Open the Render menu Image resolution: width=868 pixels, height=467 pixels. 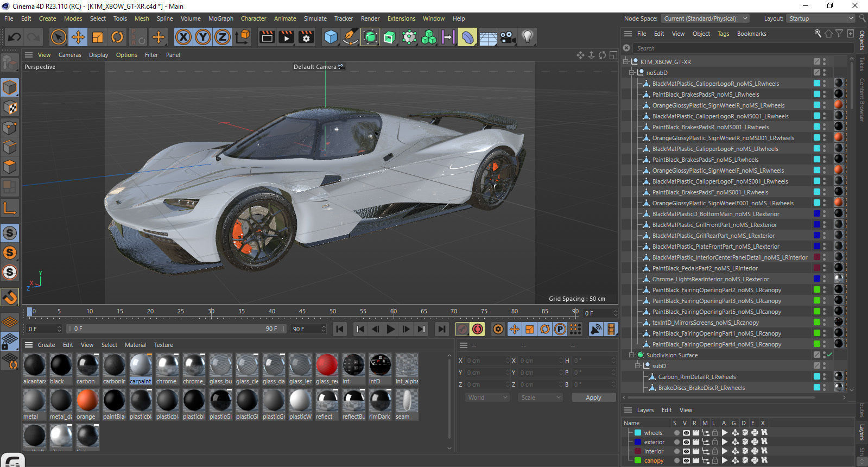pos(370,18)
